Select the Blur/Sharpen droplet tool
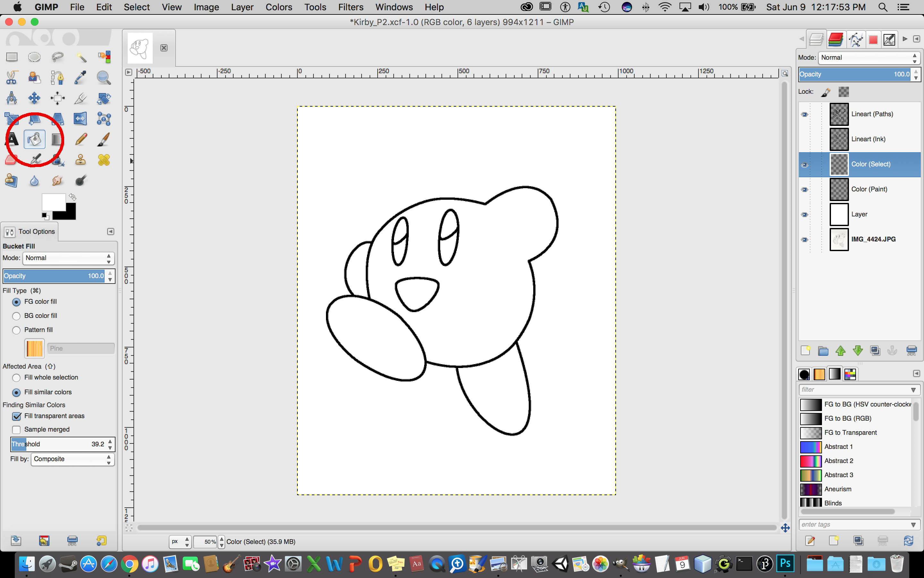This screenshot has height=578, width=924. [34, 180]
